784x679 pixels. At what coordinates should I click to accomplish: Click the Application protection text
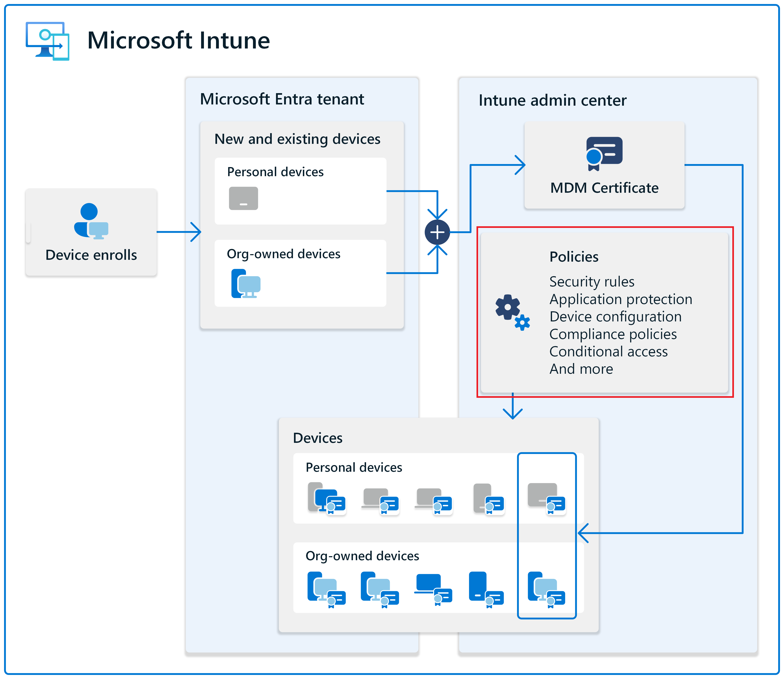[x=621, y=299]
